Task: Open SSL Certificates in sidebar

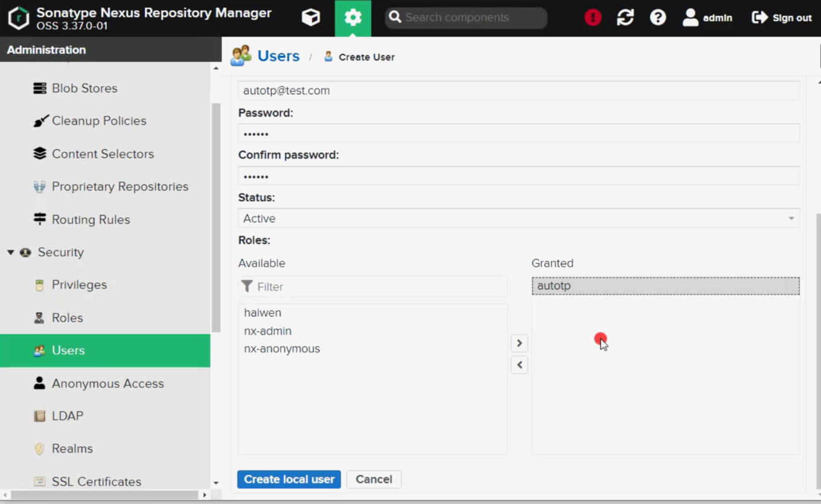Action: tap(97, 482)
